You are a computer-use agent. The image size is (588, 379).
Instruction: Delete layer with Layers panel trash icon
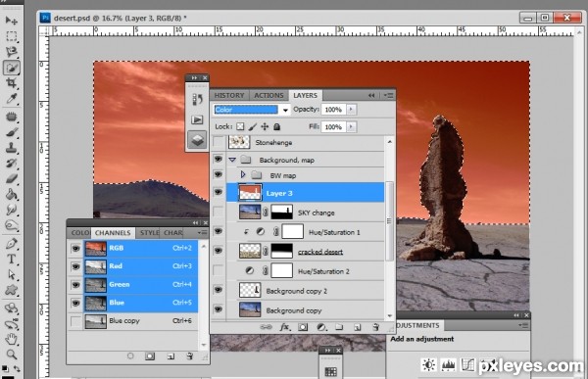click(x=375, y=327)
